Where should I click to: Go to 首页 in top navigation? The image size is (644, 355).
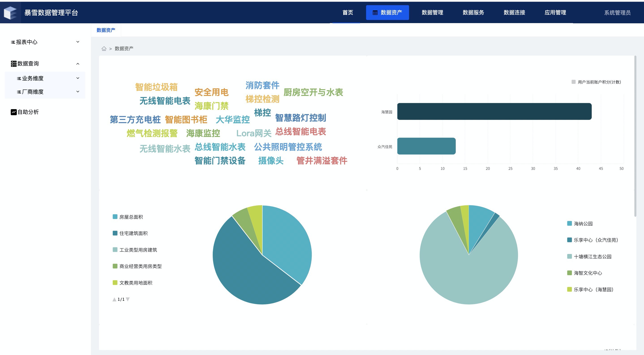coord(348,13)
